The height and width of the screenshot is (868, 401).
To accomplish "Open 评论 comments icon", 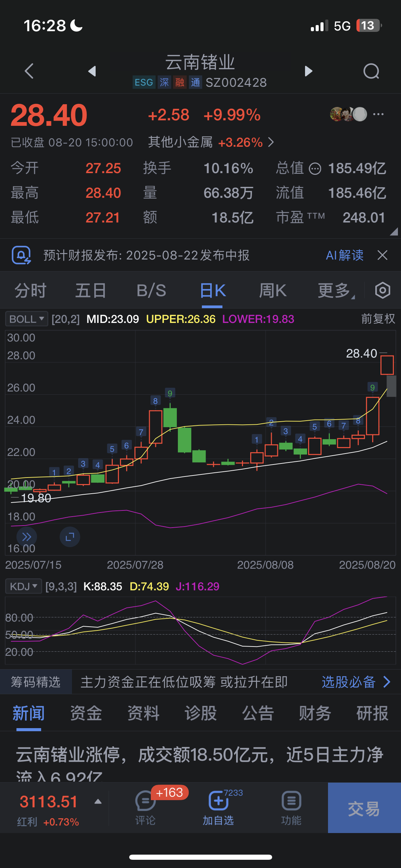I will (145, 808).
